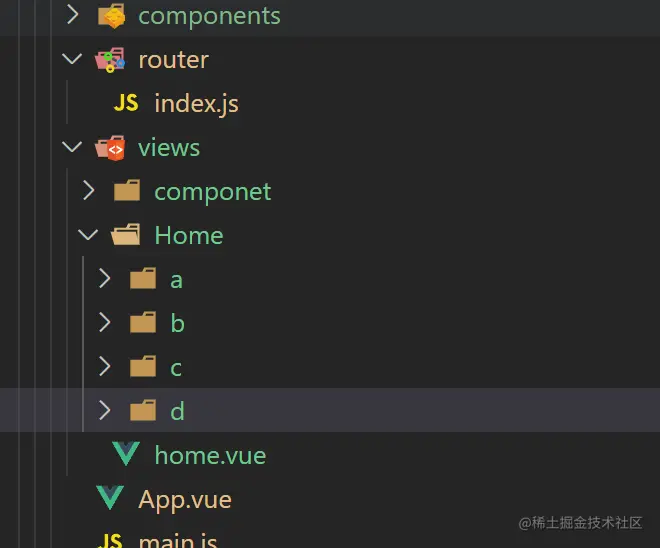Click the Vue icon beside App.vue
The image size is (660, 548).
[110, 498]
